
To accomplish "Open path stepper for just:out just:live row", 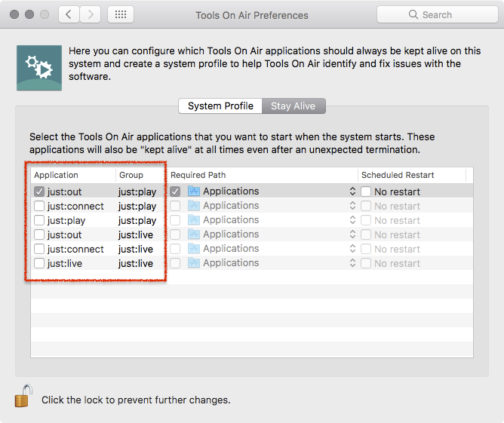I will click(352, 234).
